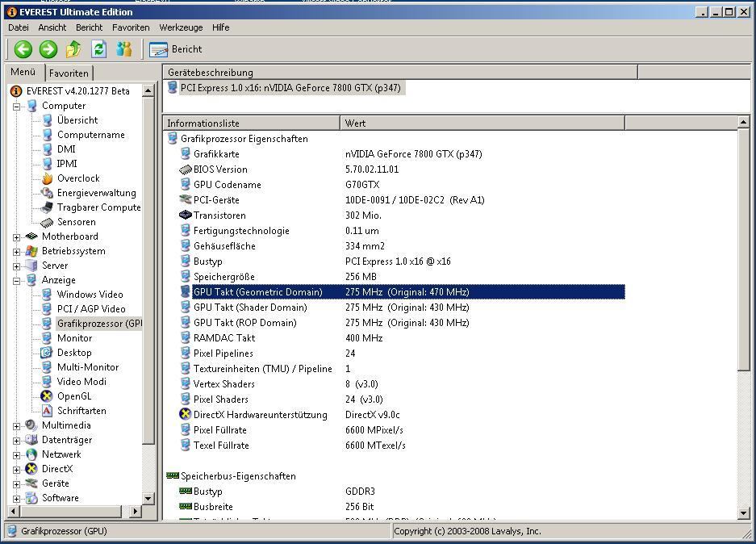
Task: Select the GPU Takt (Shader Domain) row
Action: pos(403,308)
